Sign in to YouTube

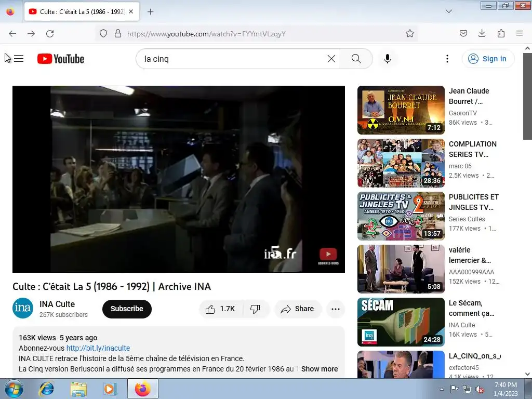point(488,59)
